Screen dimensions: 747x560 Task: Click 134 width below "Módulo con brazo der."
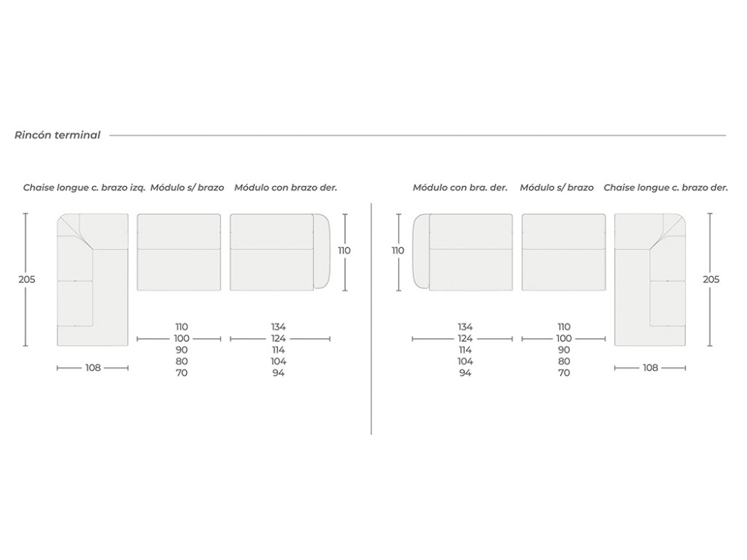coord(279,327)
